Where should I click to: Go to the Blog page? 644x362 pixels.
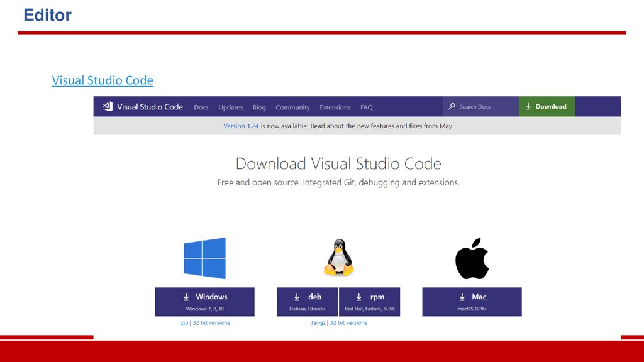point(259,107)
